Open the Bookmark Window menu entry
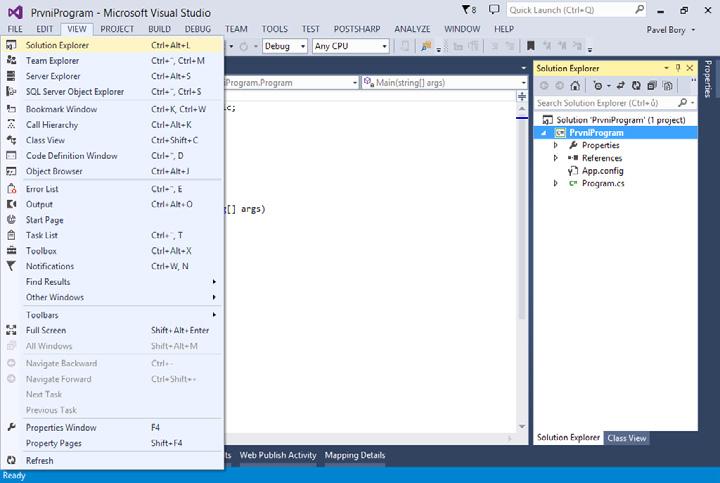Image resolution: width=720 pixels, height=483 pixels. point(112,109)
